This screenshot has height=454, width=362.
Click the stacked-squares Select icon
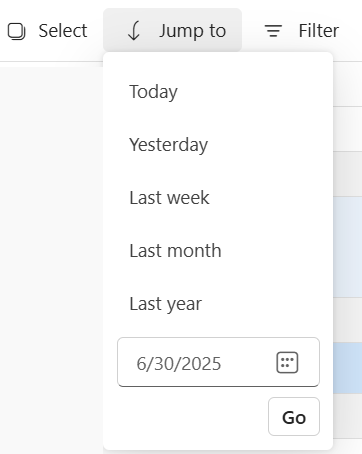click(x=16, y=31)
